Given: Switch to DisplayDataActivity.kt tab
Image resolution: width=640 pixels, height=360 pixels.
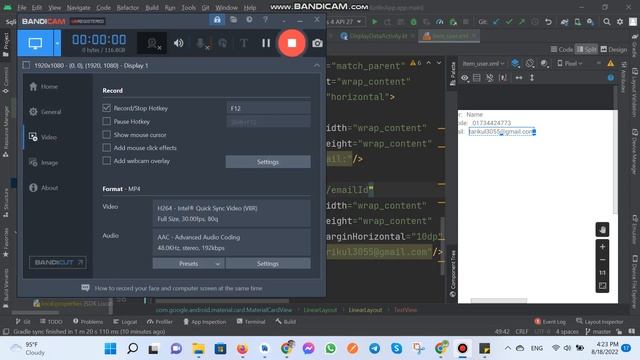Looking at the screenshot, I should [x=378, y=36].
